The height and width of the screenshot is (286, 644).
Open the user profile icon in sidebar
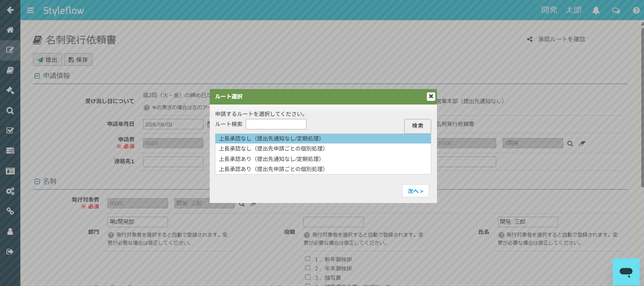point(10,232)
